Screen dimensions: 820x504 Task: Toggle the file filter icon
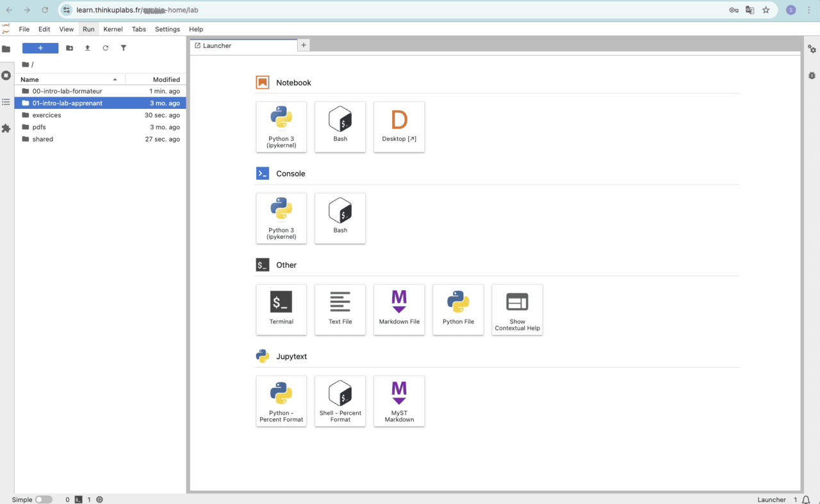(x=124, y=48)
